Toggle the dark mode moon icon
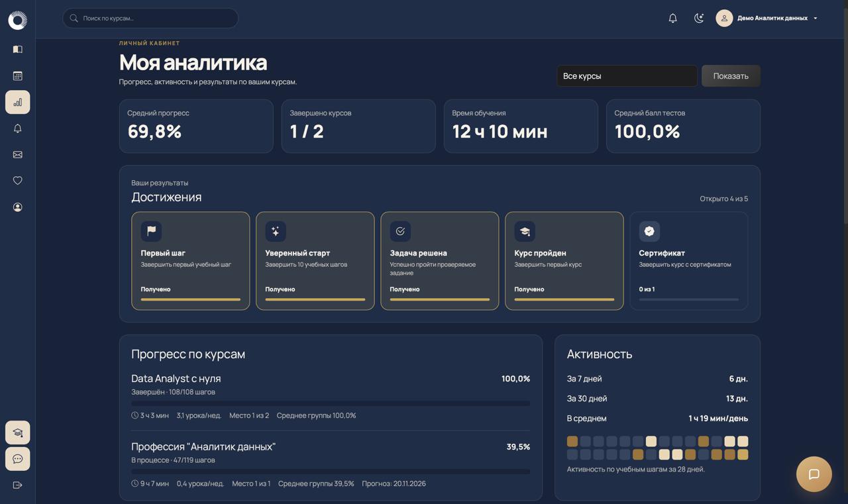 coord(699,18)
